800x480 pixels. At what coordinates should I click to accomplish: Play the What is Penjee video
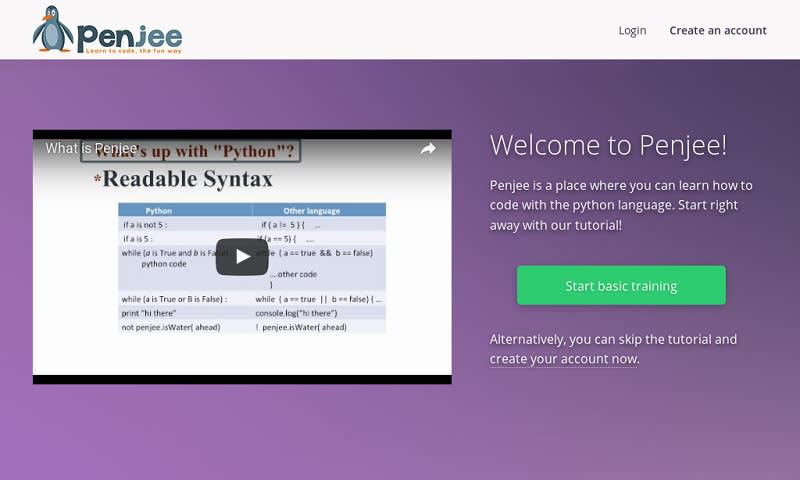242,257
